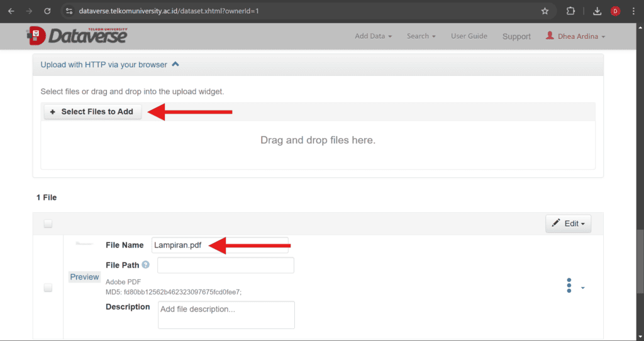
Task: Click the MD5 checksum text
Action: (x=174, y=292)
